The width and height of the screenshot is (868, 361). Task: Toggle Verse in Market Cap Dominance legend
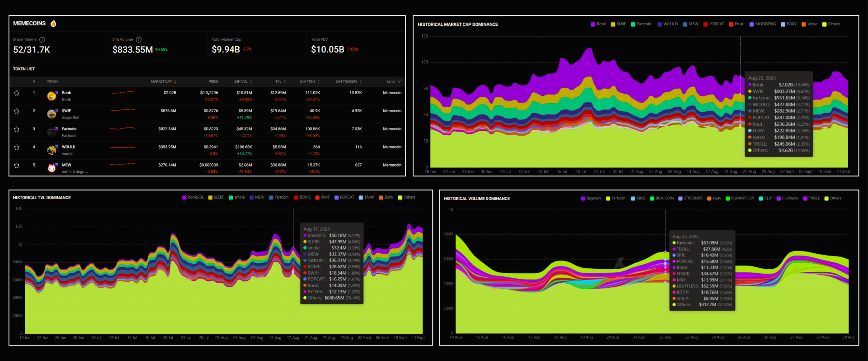[x=809, y=24]
